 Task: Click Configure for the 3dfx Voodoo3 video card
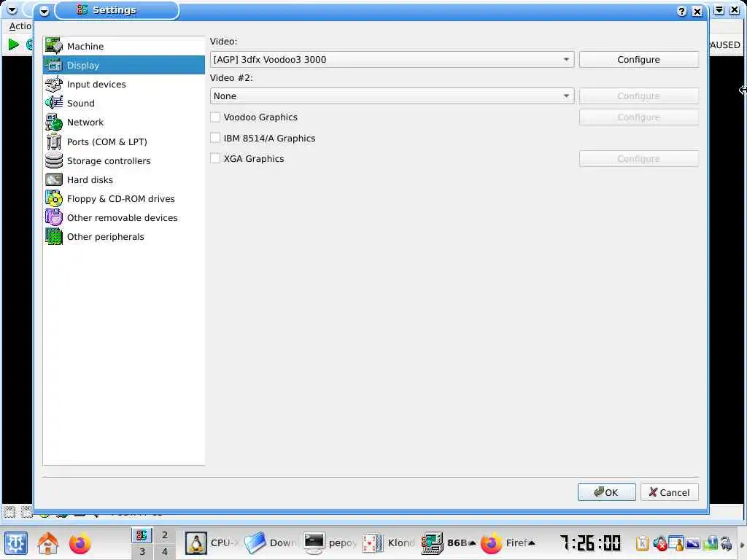[639, 60]
